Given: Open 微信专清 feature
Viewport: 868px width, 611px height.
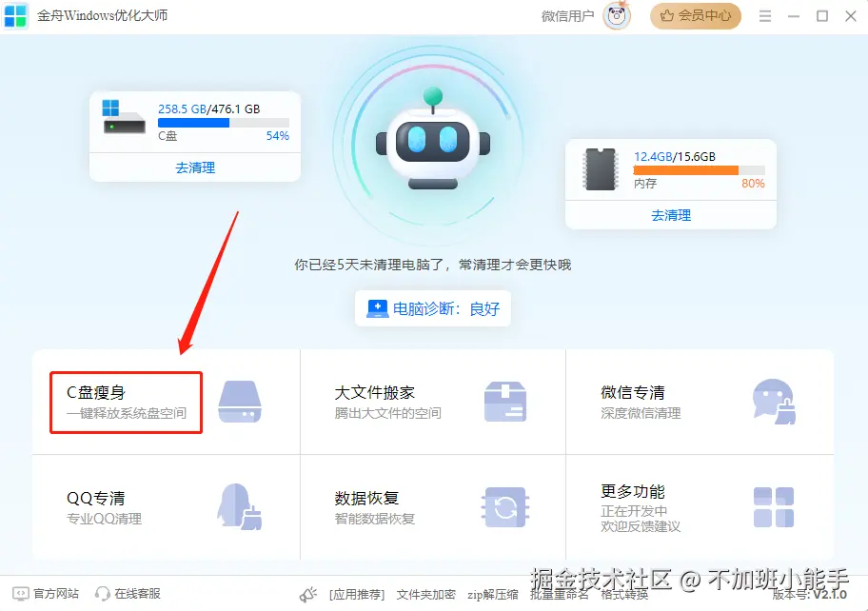Looking at the screenshot, I should coord(700,403).
